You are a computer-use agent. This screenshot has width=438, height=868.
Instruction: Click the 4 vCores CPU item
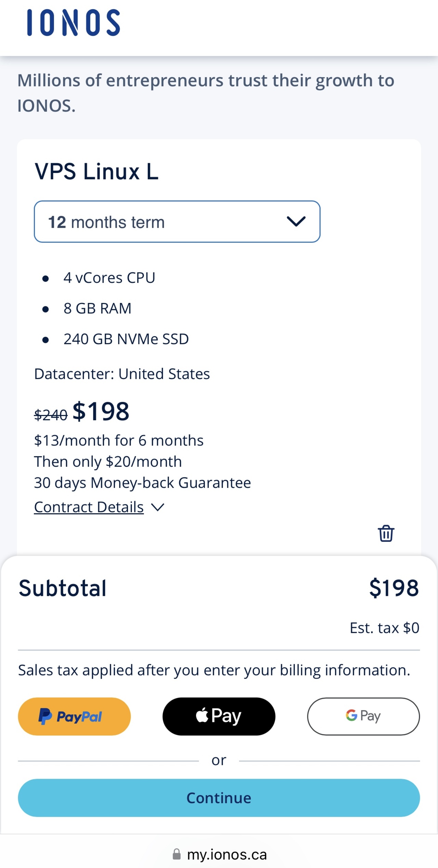click(x=109, y=278)
